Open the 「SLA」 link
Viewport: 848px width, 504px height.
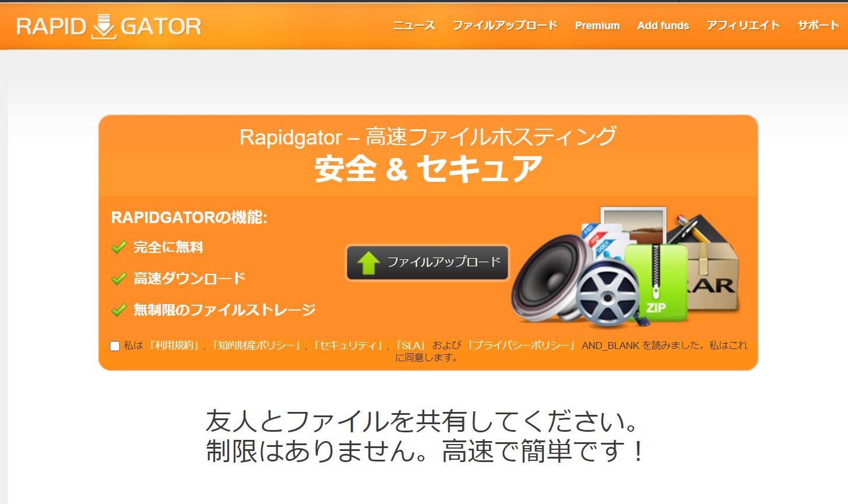click(x=411, y=346)
